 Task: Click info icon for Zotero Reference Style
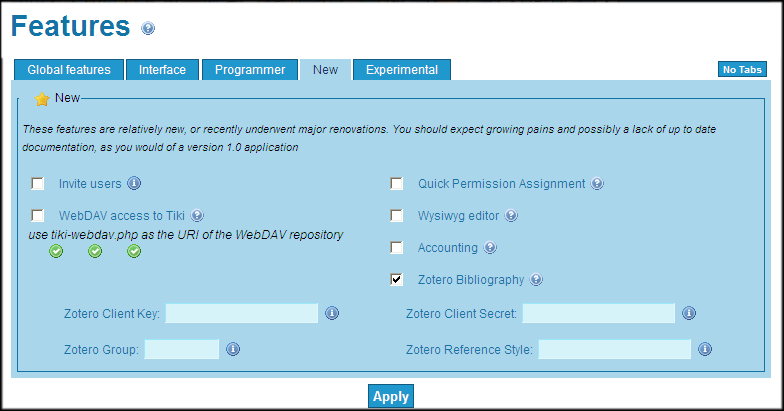point(705,349)
